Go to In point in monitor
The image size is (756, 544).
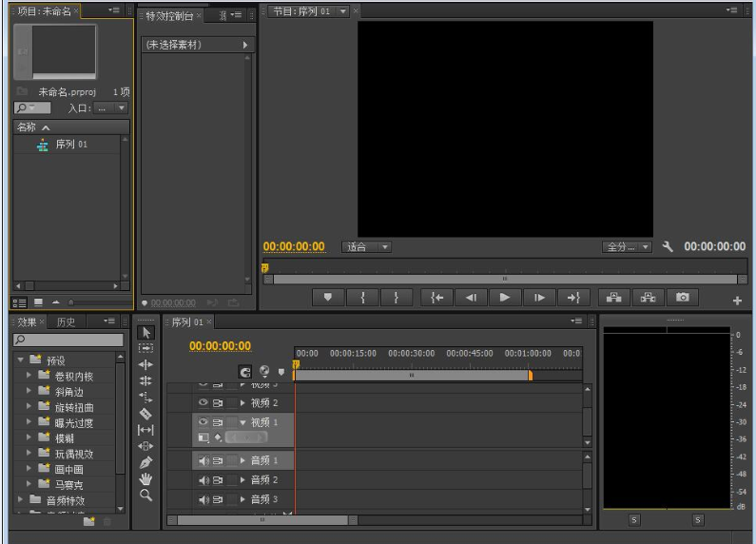pos(436,298)
